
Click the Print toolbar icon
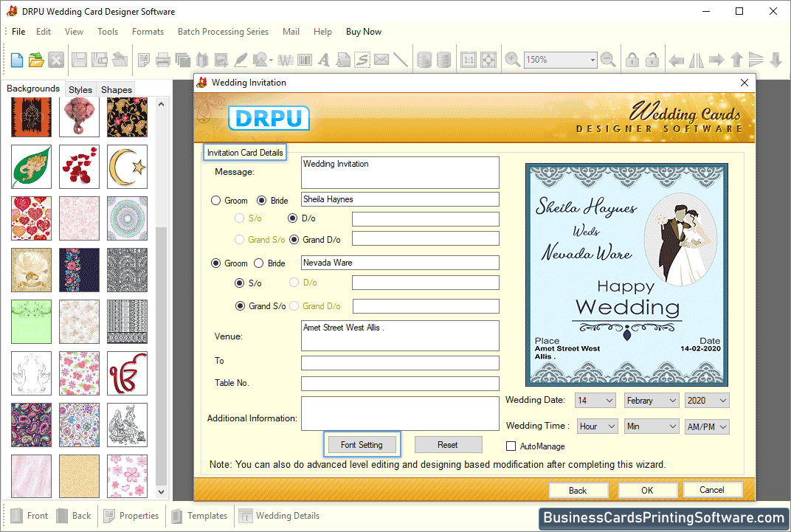coord(163,60)
